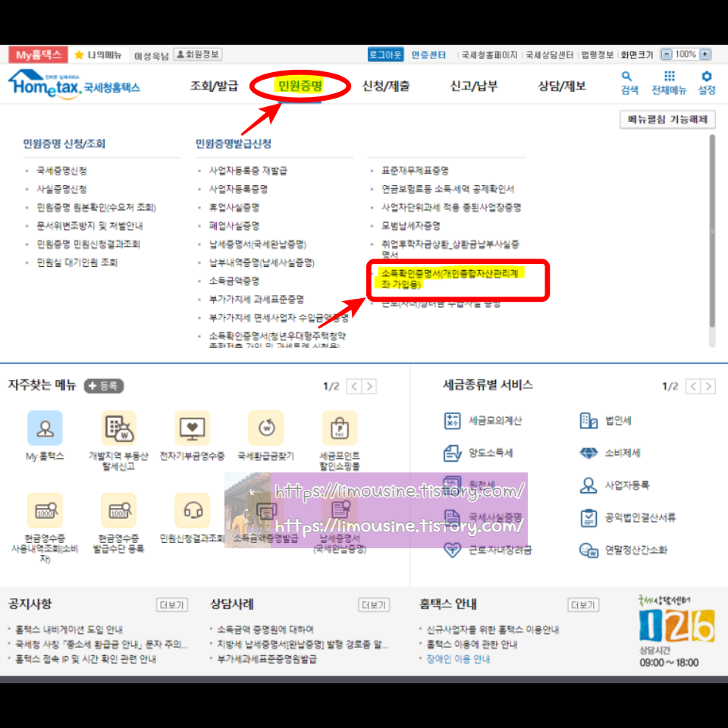This screenshot has width=728, height=728.
Task: Click the My홈택스 tab
Action: pos(39,55)
